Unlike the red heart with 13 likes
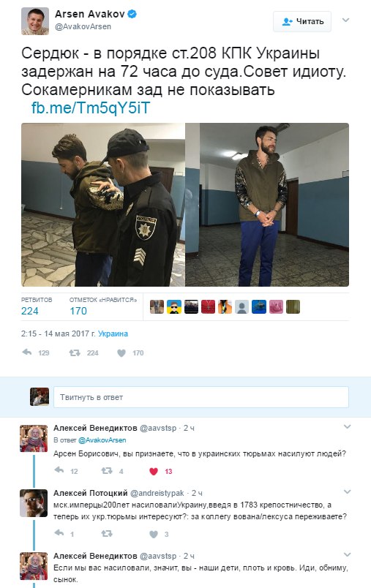This screenshot has width=371, height=588. tap(154, 471)
